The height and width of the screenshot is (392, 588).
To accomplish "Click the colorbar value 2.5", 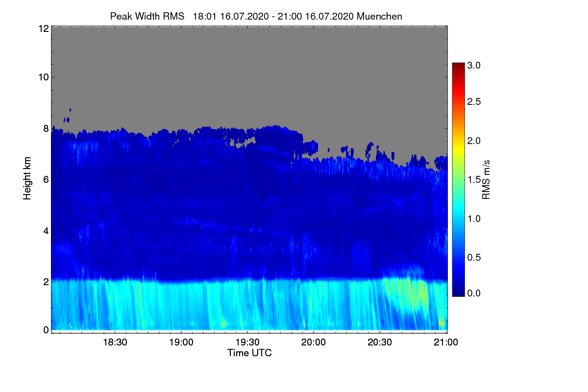I will (474, 101).
